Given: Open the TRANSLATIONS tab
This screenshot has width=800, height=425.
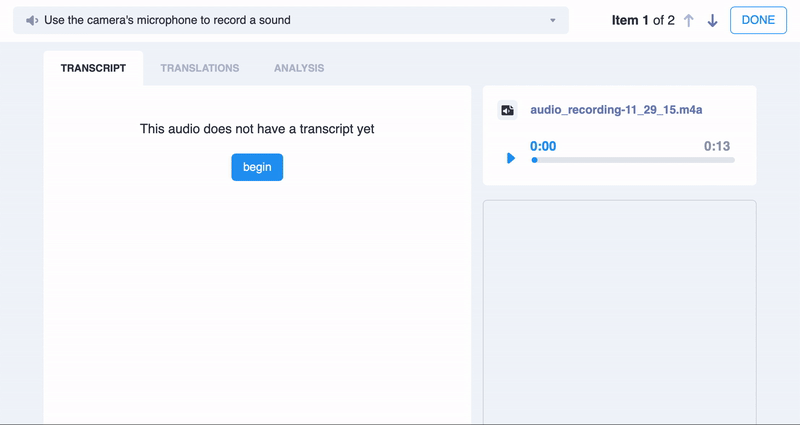Looking at the screenshot, I should click(200, 68).
